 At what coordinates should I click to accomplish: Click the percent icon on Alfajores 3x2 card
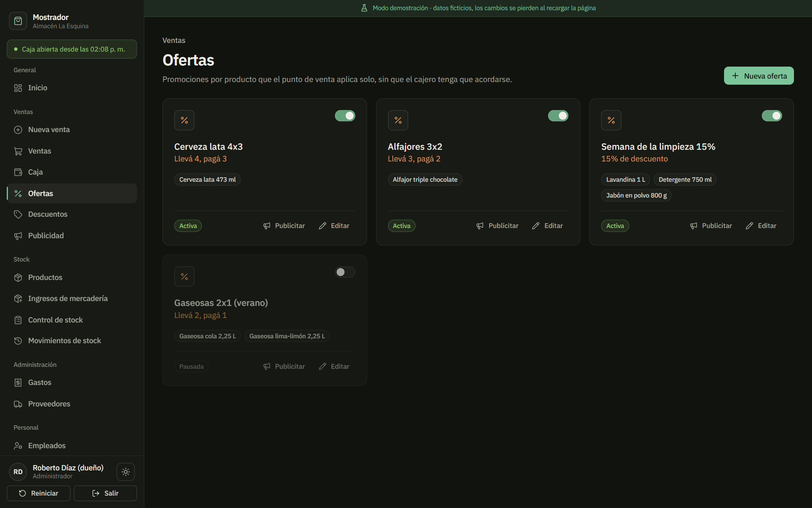pyautogui.click(x=398, y=120)
